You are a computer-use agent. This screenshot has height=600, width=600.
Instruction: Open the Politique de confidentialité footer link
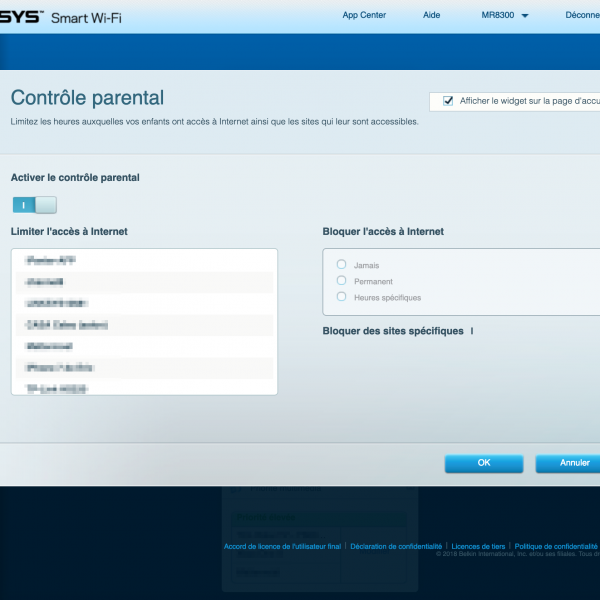[556, 547]
